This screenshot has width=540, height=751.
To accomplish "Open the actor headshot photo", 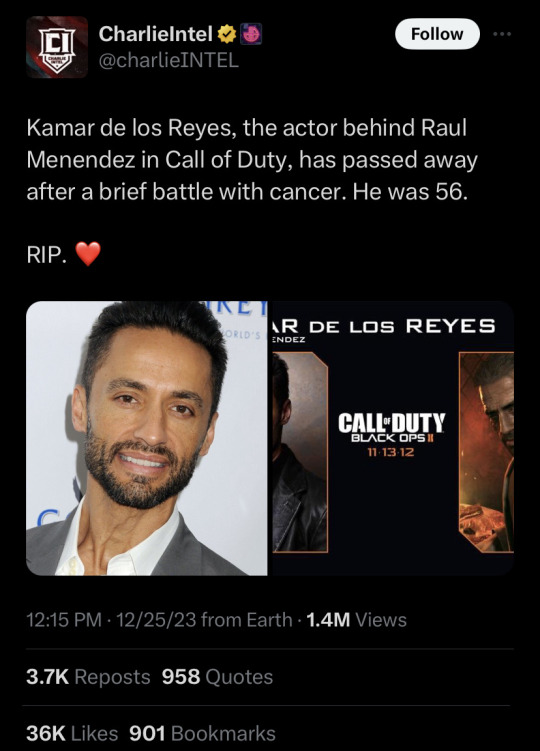I will pyautogui.click(x=147, y=438).
